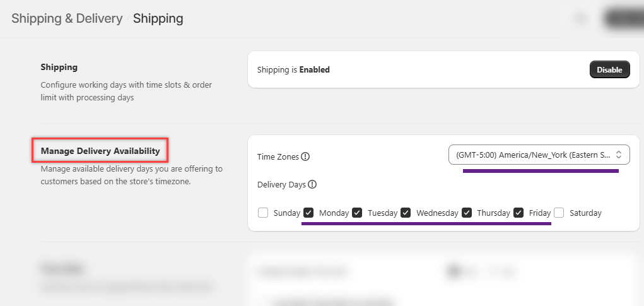Click the Time Zones field label
Image resolution: width=644 pixels, height=306 pixels.
(278, 156)
